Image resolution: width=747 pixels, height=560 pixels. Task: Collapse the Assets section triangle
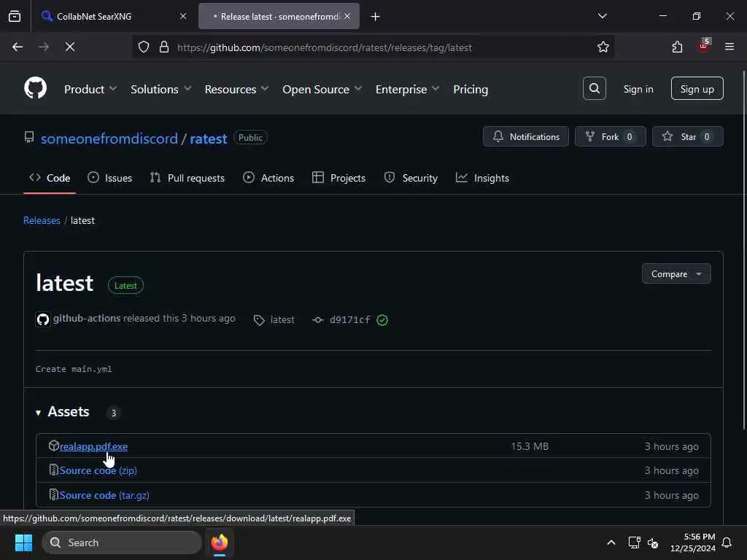point(38,413)
